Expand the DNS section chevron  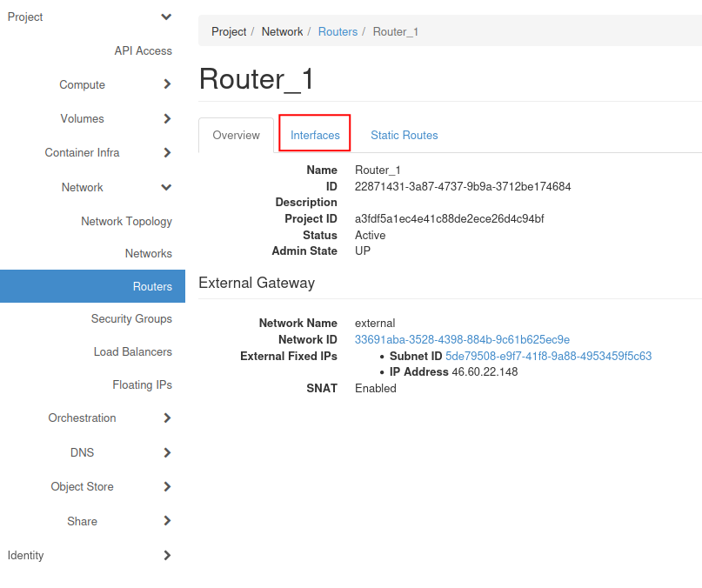(x=167, y=453)
